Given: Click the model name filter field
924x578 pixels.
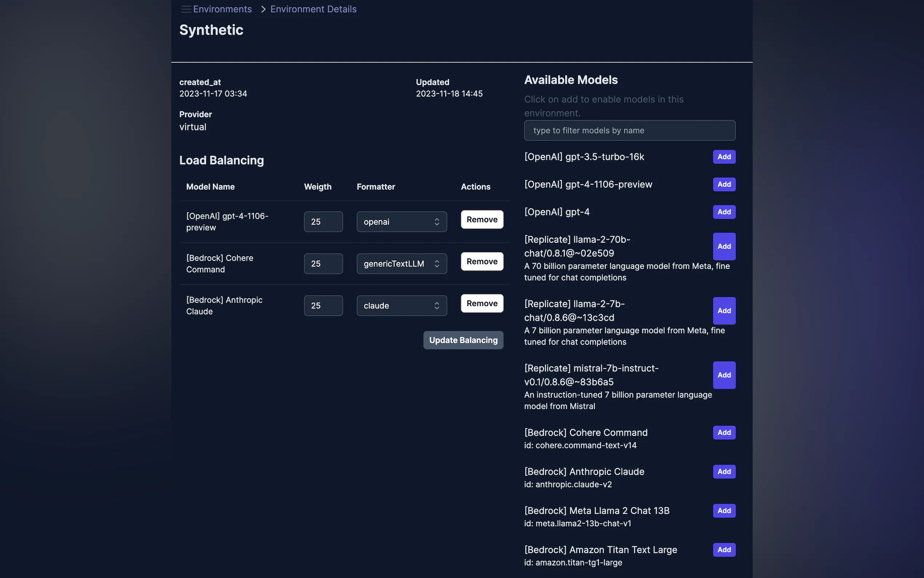Looking at the screenshot, I should click(629, 130).
